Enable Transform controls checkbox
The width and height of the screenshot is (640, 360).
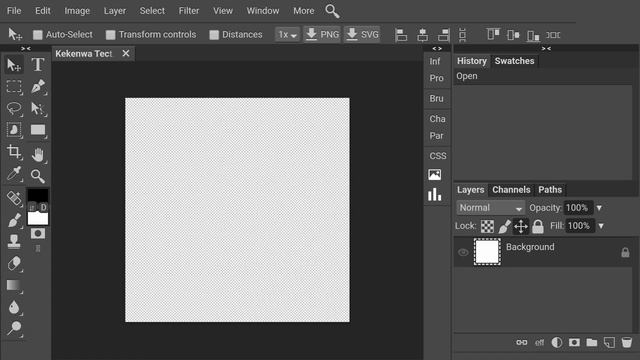click(x=111, y=35)
